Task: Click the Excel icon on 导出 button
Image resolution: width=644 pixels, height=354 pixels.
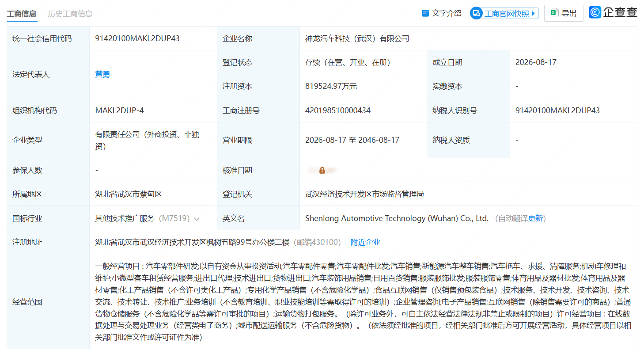Action: (554, 13)
